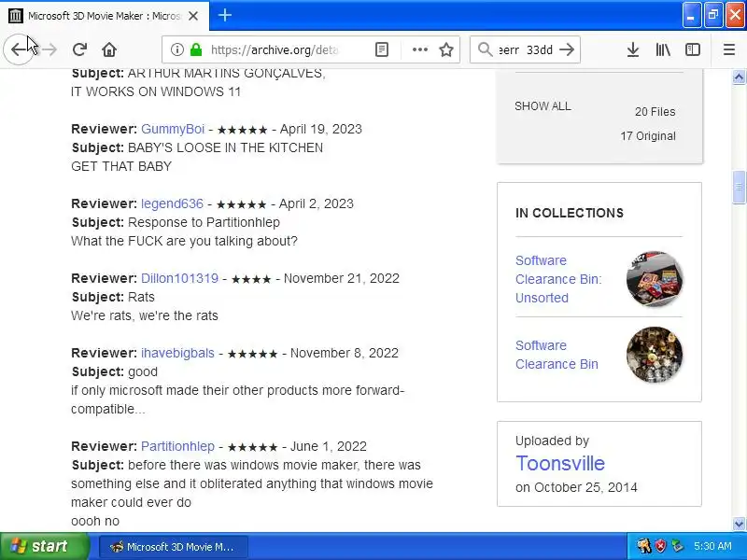Open the Firefox hamburger menu

click(729, 49)
